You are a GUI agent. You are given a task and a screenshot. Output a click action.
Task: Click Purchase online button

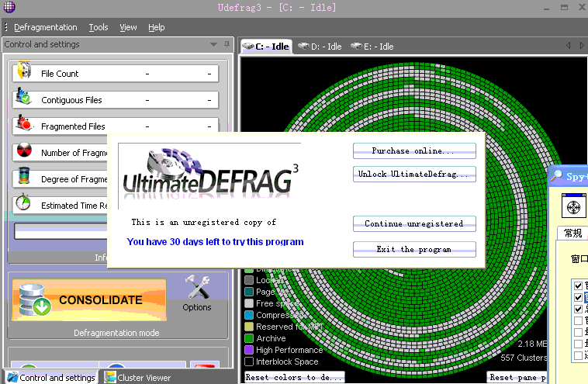click(414, 150)
